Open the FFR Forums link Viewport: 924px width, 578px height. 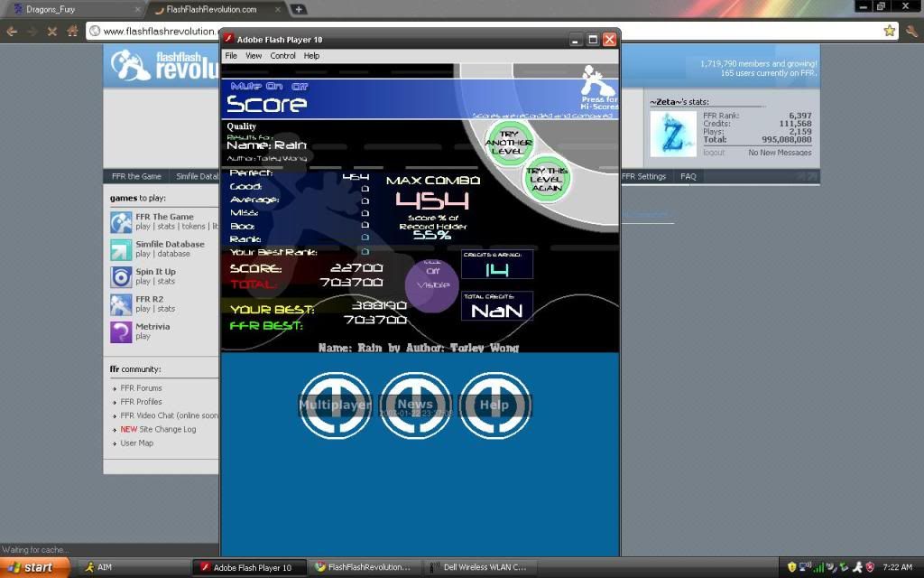point(141,388)
